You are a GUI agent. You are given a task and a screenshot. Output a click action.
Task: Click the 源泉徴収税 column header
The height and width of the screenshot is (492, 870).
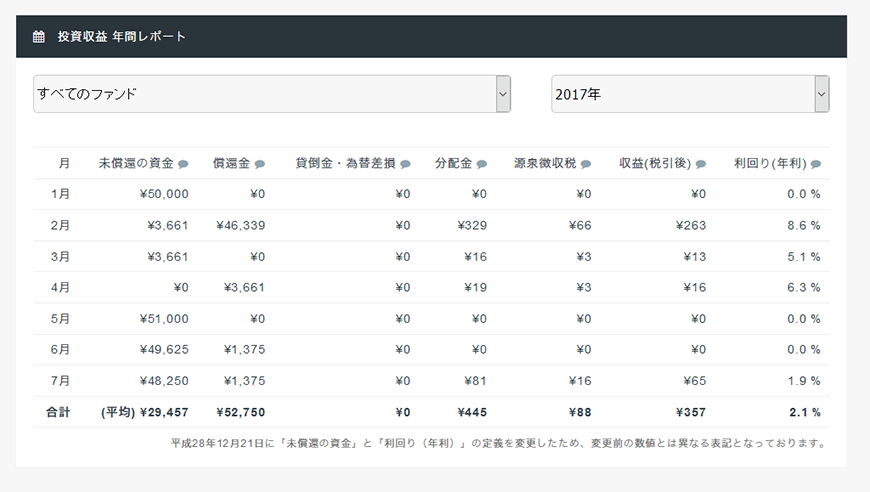pyautogui.click(x=545, y=163)
